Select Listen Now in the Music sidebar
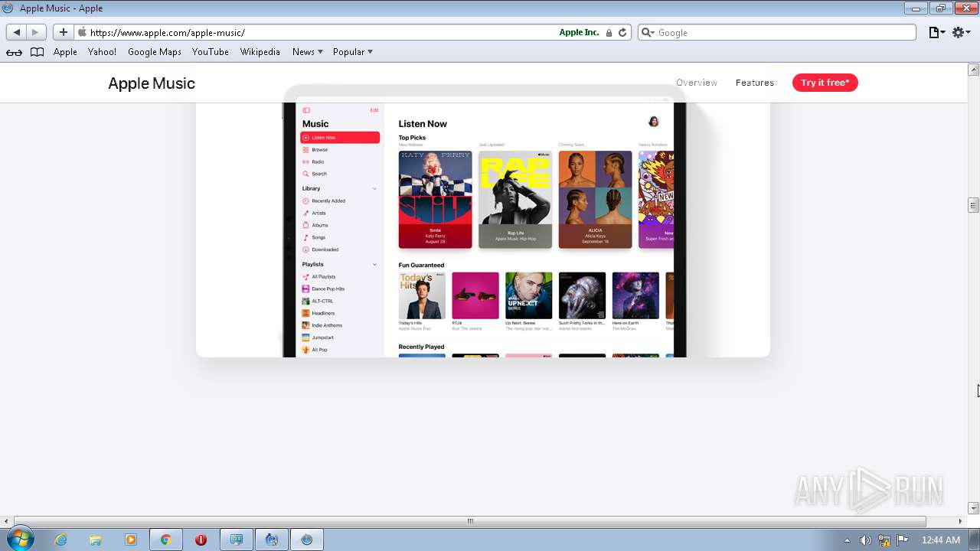 pos(340,138)
